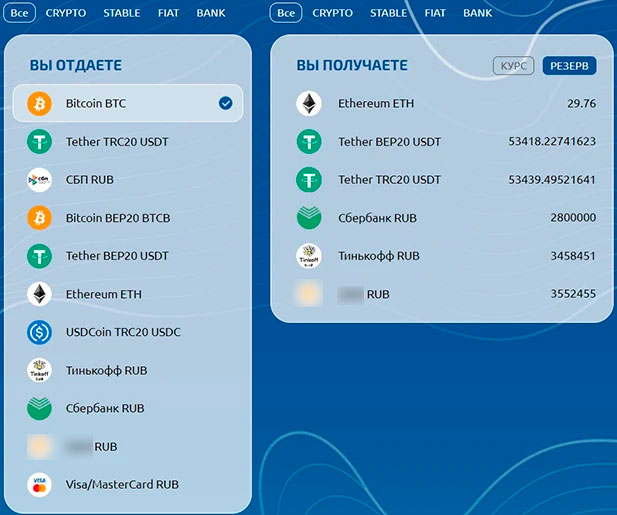This screenshot has height=515, width=617.
Task: Select BANK filter tab on right panel
Action: [x=477, y=13]
